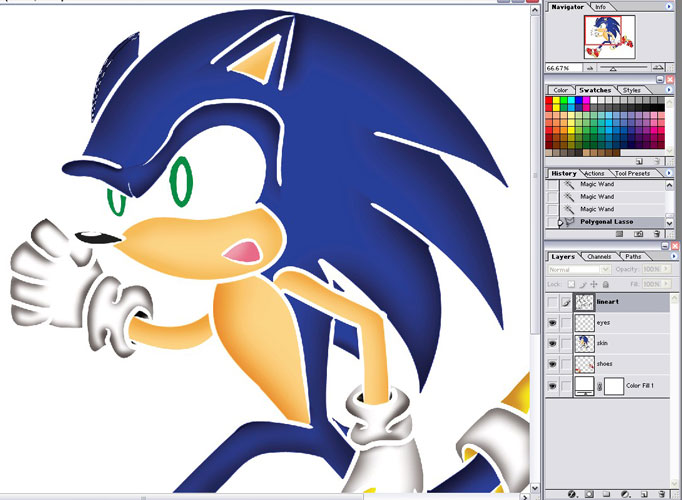Open the Swatches panel flyout menu
The height and width of the screenshot is (500, 682).
pos(669,90)
